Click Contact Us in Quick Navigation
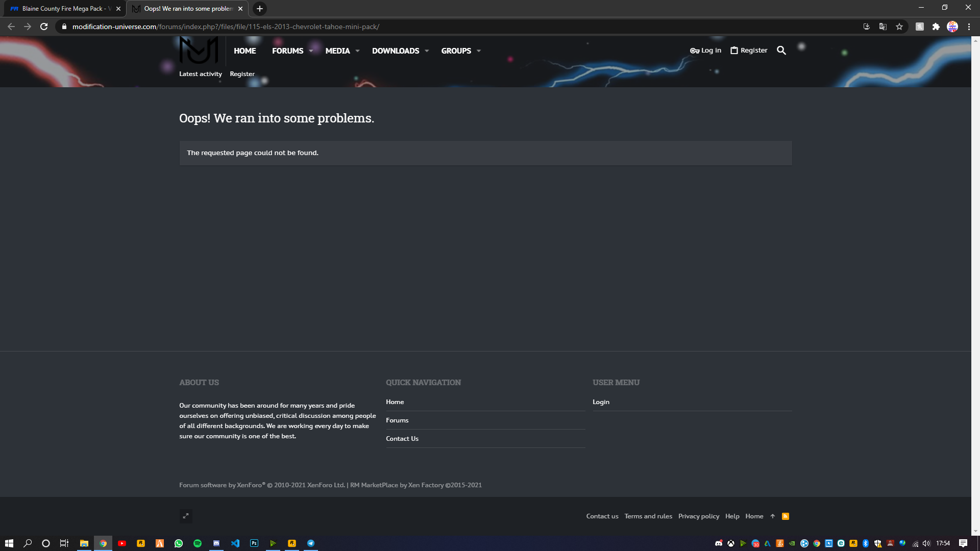Image resolution: width=980 pixels, height=551 pixels. coord(402,439)
